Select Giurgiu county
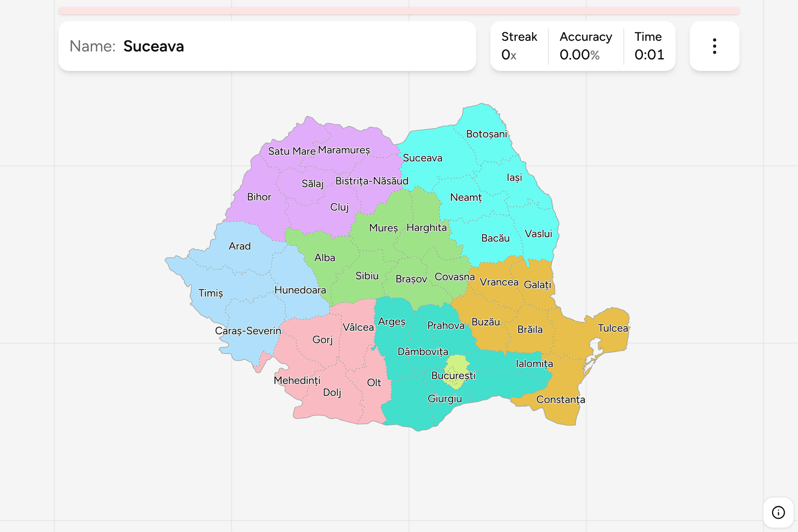 445,399
